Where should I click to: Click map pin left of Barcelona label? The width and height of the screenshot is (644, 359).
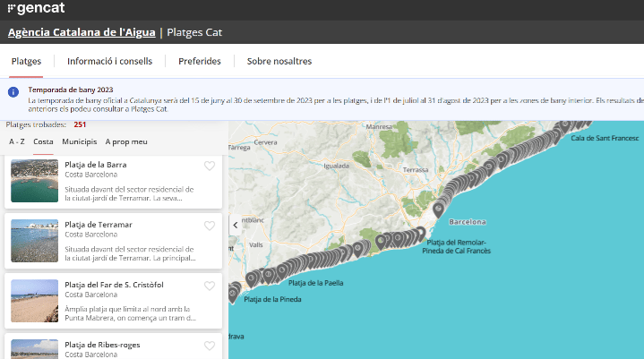pyautogui.click(x=438, y=210)
